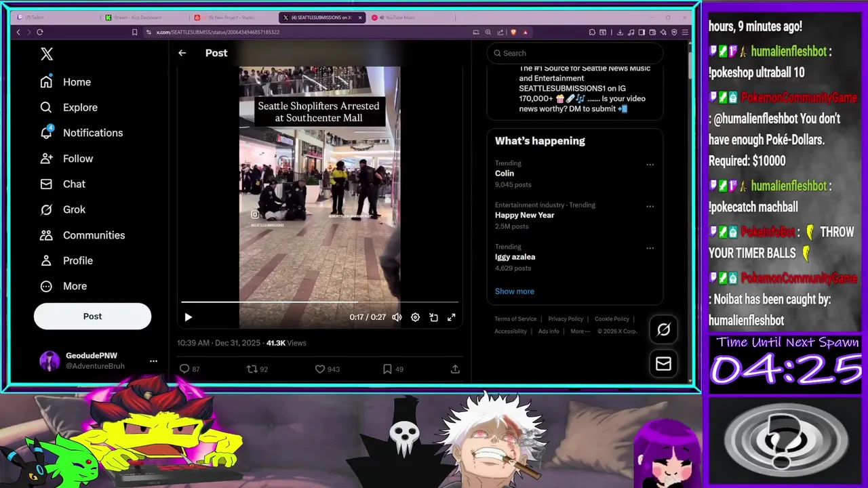Screen dimensions: 868x488
Task: Open the Colin trending topic
Action: pos(505,173)
